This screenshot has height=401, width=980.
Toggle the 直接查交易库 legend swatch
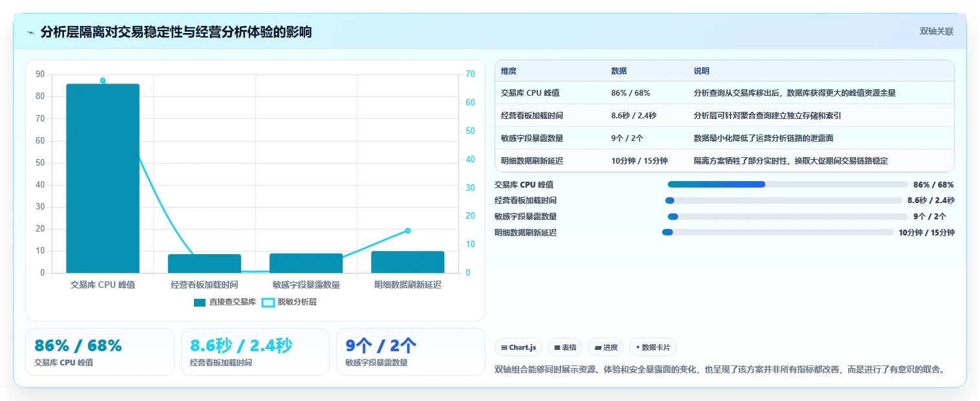coord(200,302)
